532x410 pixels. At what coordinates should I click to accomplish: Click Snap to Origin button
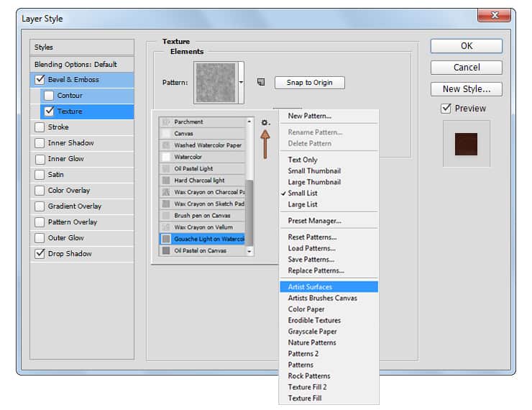309,83
